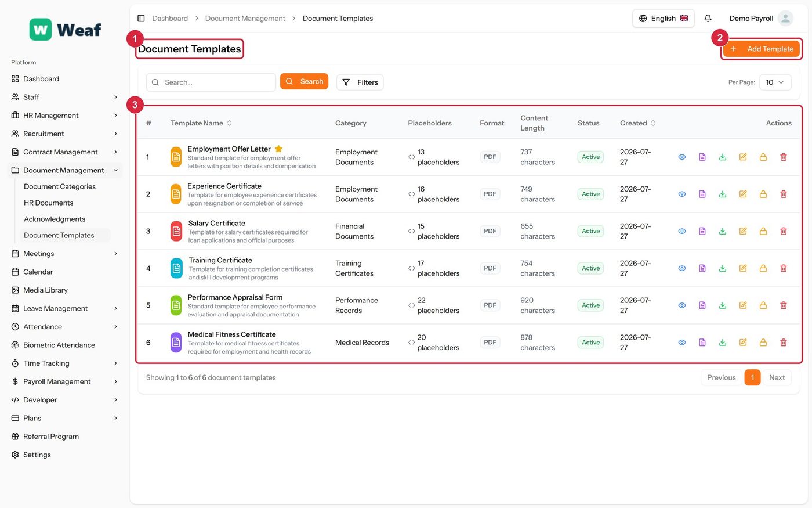This screenshot has width=812, height=508.
Task: Click the red Salary Certificate file icon
Action: 176,231
